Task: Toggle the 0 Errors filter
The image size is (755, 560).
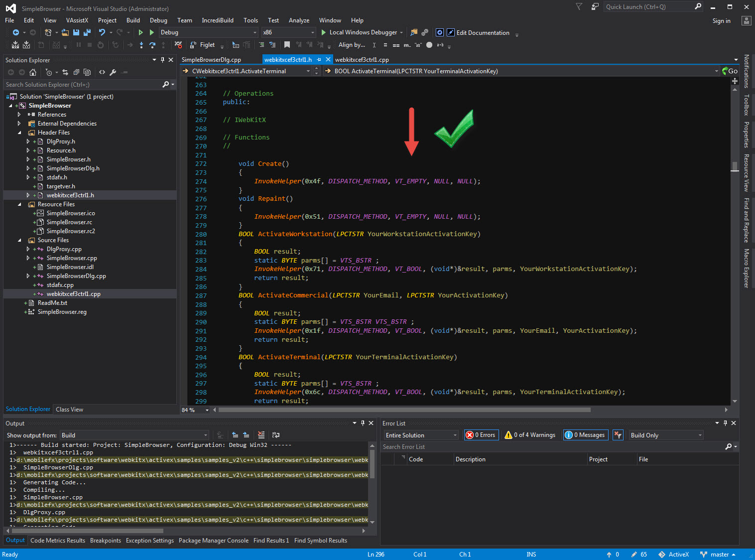Action: [481, 435]
